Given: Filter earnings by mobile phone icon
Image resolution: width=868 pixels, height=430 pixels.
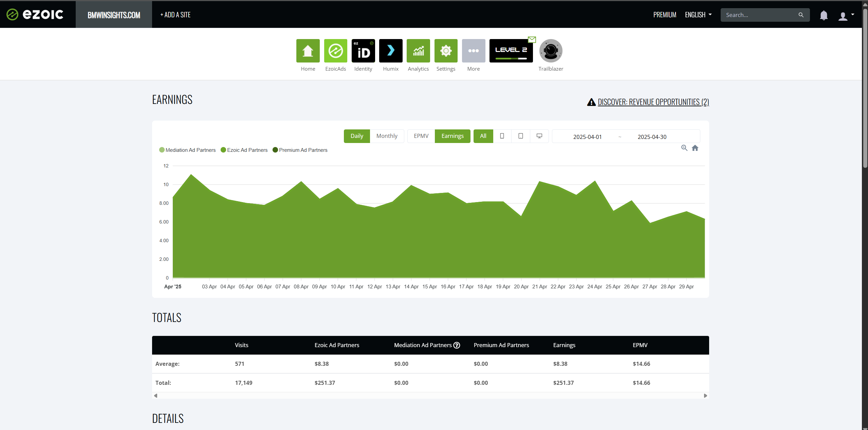Looking at the screenshot, I should point(502,136).
